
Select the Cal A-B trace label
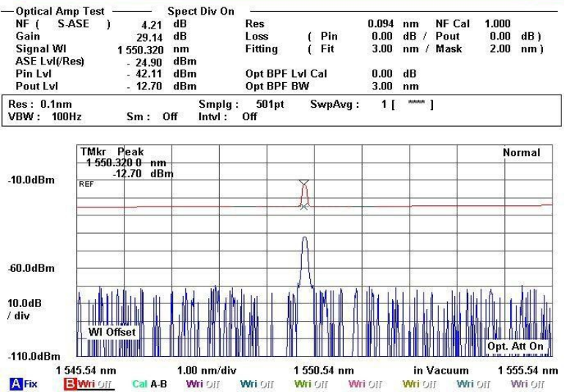[149, 383]
